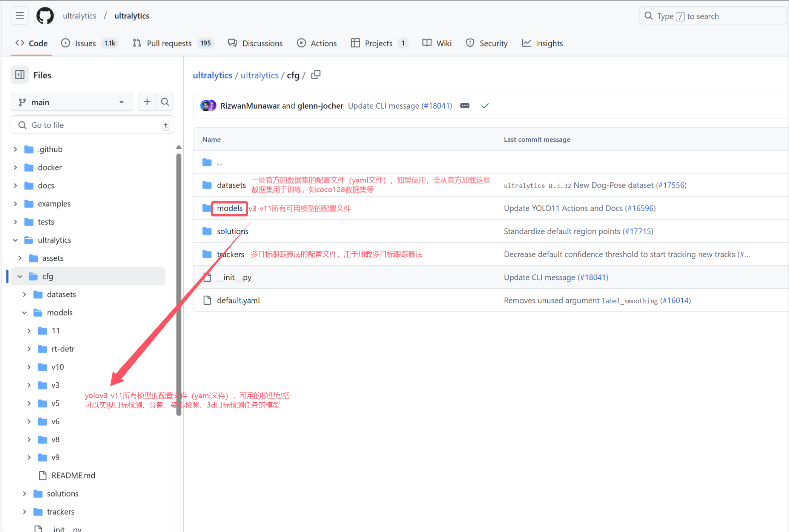
Task: Expand the v10 folder chevron
Action: [29, 367]
